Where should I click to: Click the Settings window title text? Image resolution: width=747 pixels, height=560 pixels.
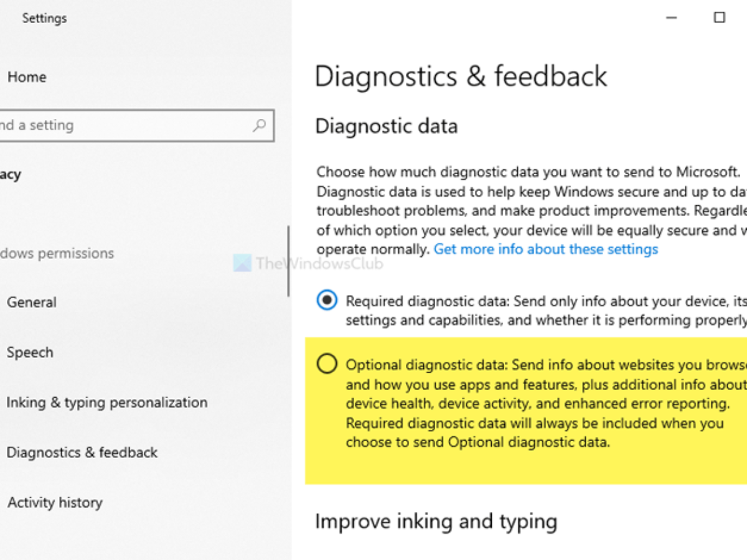point(44,18)
